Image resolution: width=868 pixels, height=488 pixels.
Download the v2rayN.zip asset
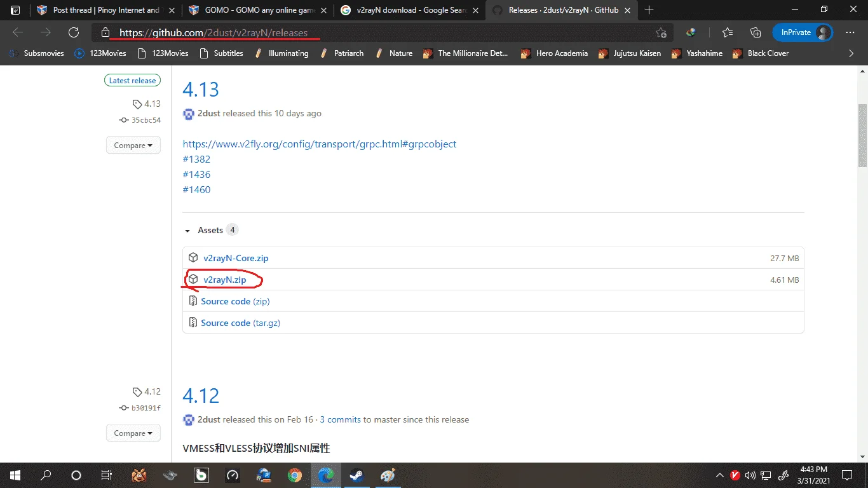(224, 280)
